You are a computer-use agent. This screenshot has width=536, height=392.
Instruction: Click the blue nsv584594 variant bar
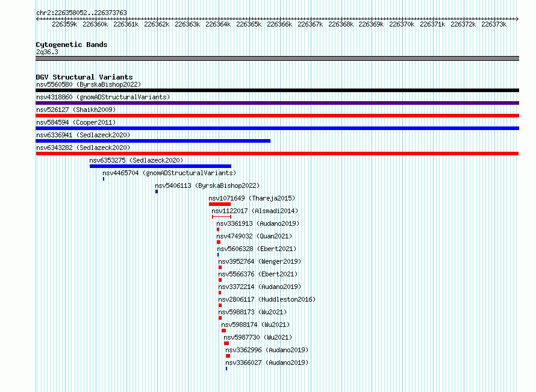[x=277, y=128]
